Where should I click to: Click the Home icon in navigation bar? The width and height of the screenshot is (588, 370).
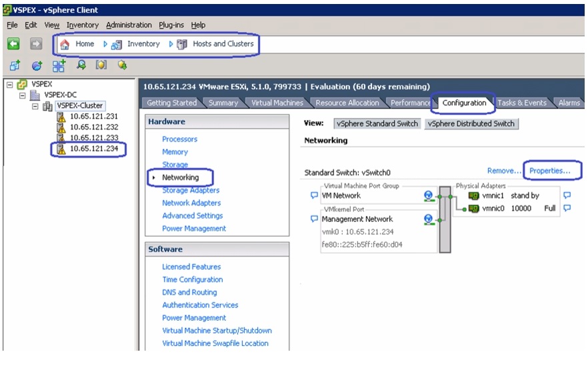pos(65,44)
